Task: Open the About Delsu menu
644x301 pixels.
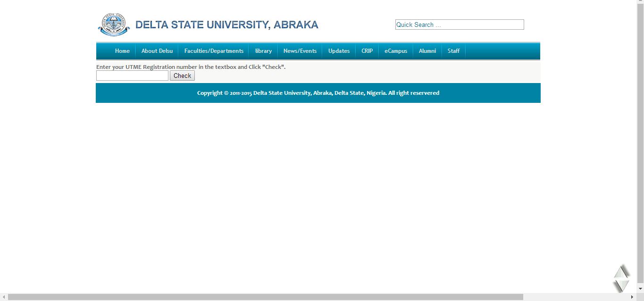Action: click(x=157, y=51)
